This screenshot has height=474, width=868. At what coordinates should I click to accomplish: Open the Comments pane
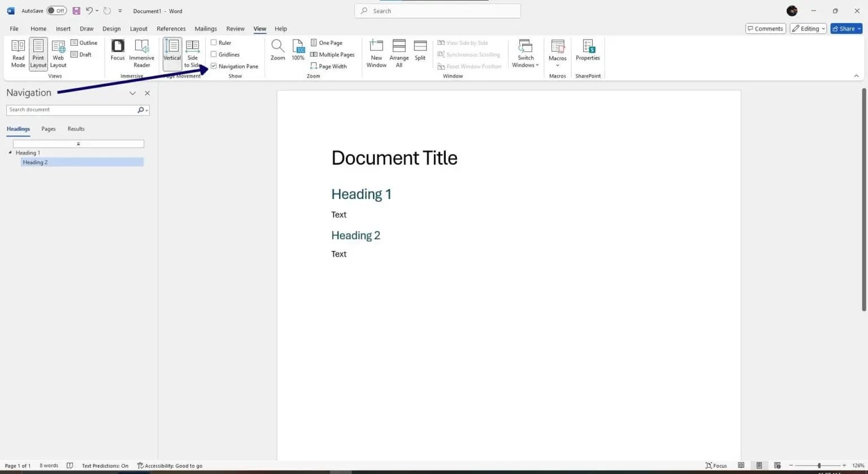click(765, 28)
